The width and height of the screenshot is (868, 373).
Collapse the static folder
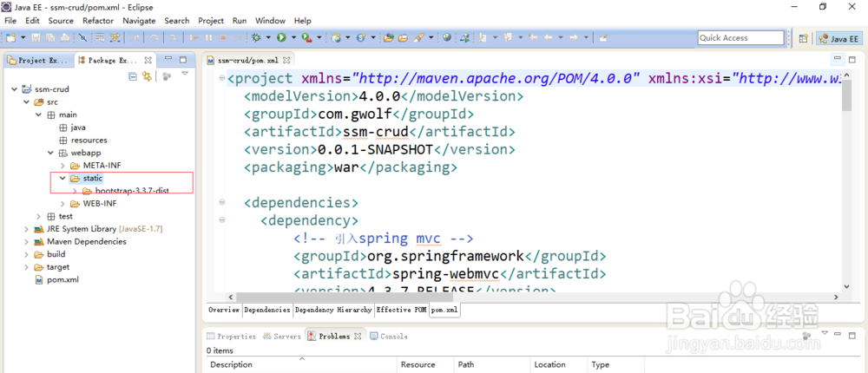tap(62, 178)
